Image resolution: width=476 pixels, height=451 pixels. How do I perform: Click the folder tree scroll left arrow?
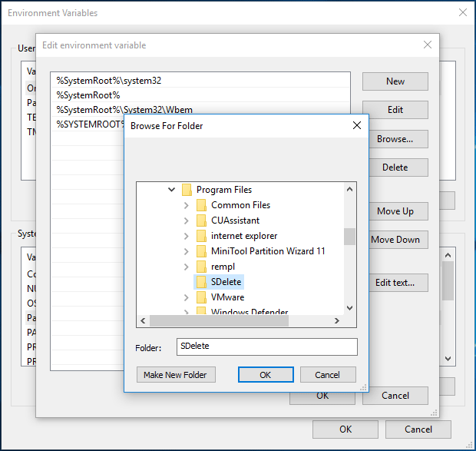point(143,320)
